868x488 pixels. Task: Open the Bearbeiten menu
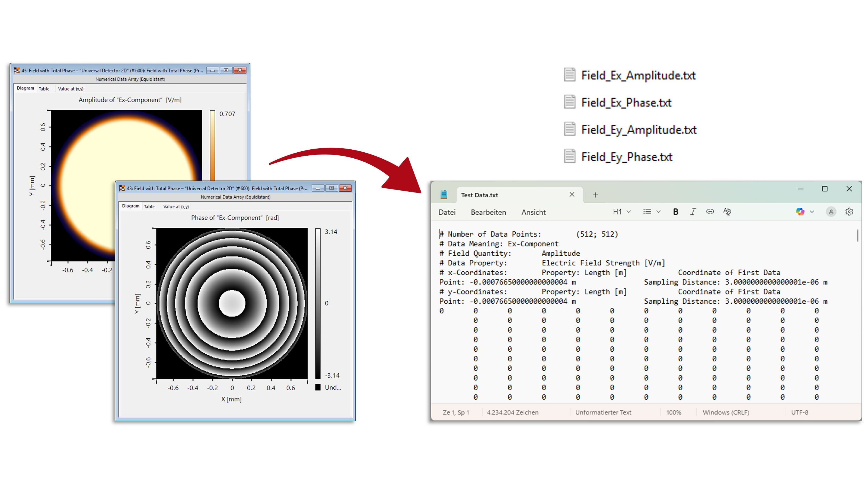[489, 212]
